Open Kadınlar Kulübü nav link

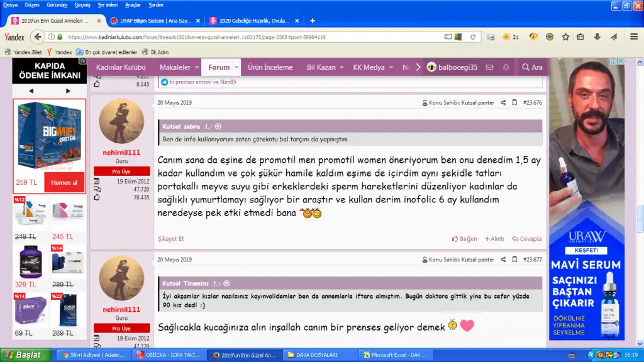[x=121, y=67]
